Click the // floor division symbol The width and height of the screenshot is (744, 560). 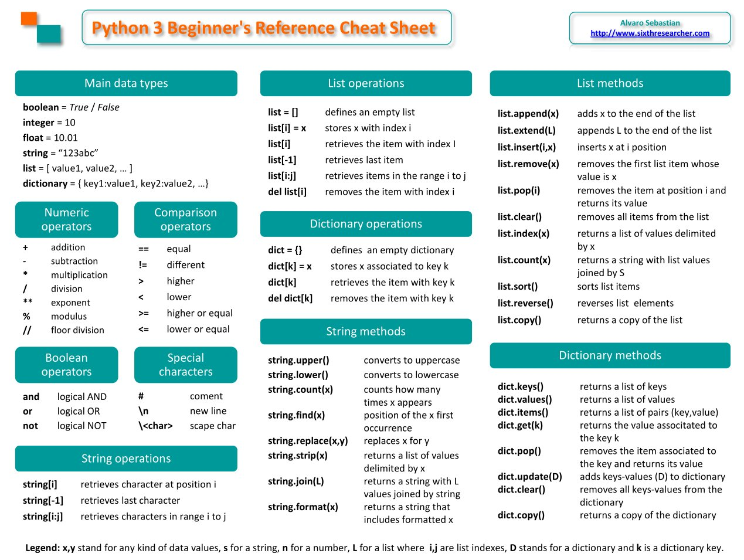[27, 330]
